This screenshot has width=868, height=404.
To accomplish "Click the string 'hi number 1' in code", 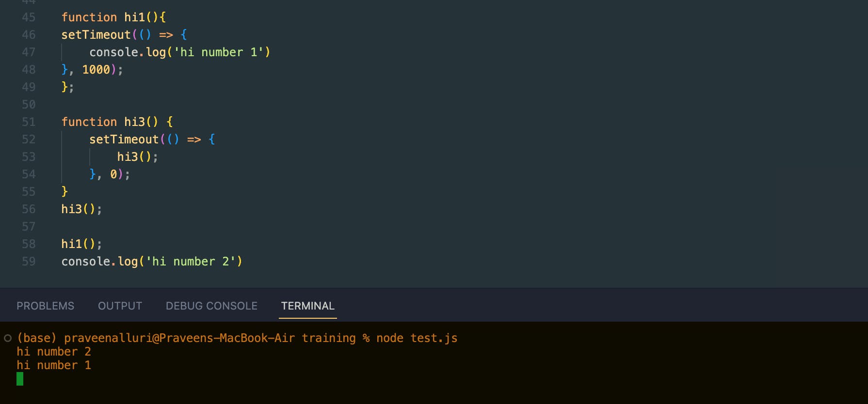I will click(219, 52).
